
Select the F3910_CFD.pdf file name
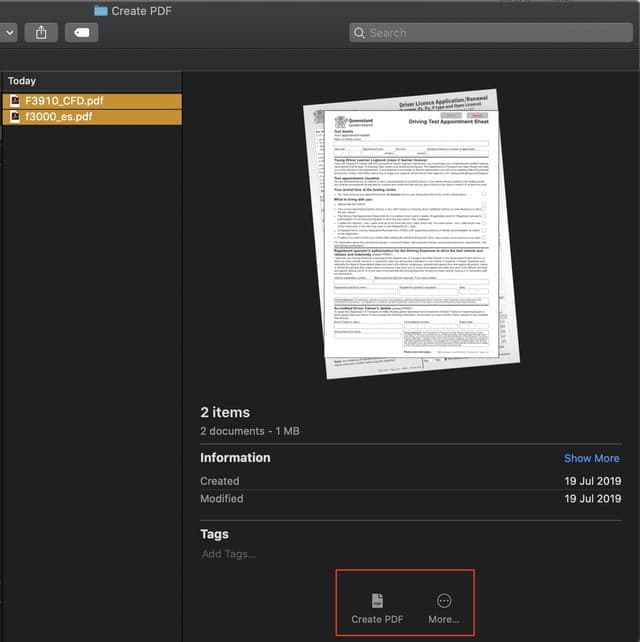[64, 101]
